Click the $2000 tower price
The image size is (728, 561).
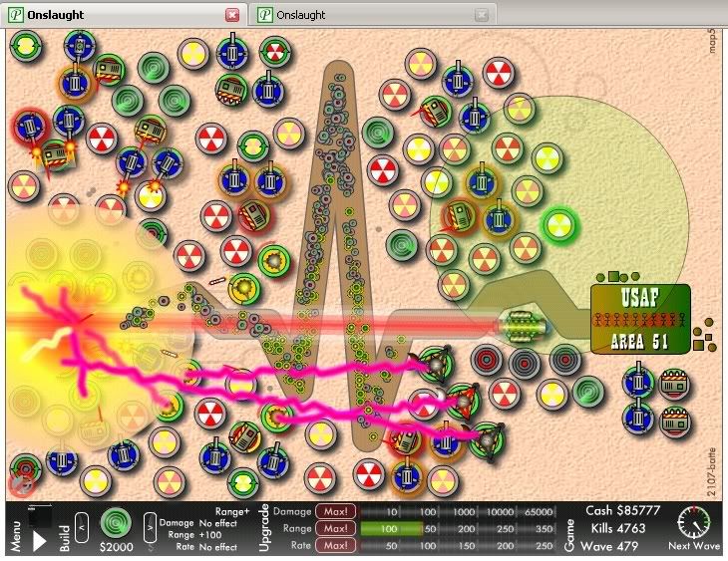point(116,547)
